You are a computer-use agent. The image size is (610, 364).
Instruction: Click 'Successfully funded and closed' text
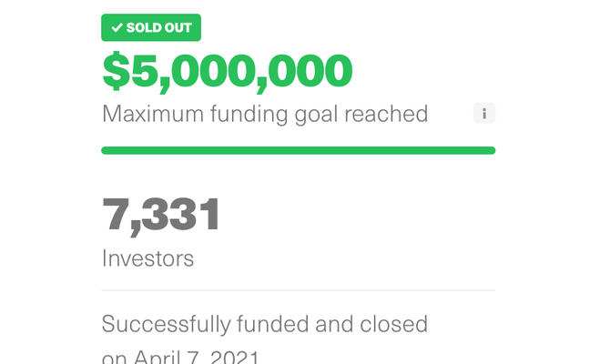coord(265,325)
